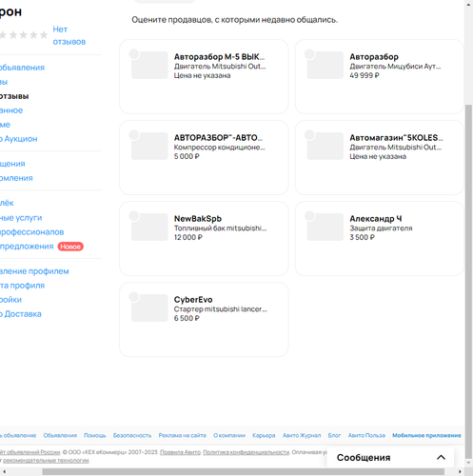Open CyberEvo seller card
Screen dimensions: 473x476
coord(204,319)
